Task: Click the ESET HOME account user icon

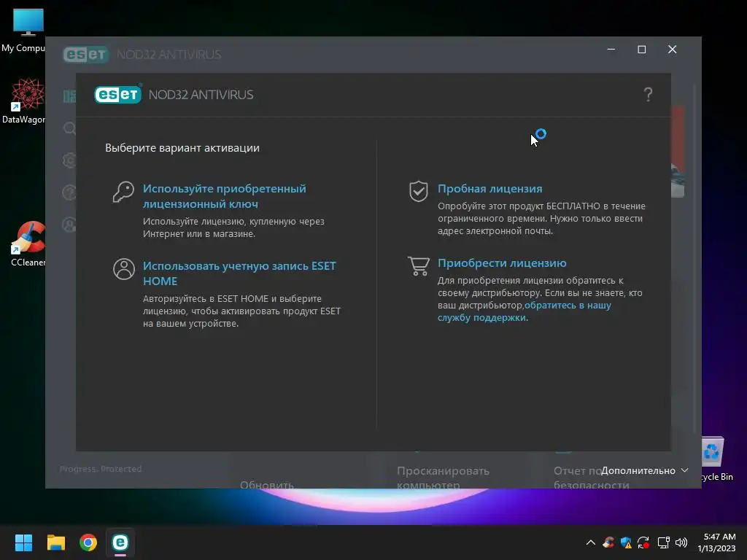Action: 123,269
